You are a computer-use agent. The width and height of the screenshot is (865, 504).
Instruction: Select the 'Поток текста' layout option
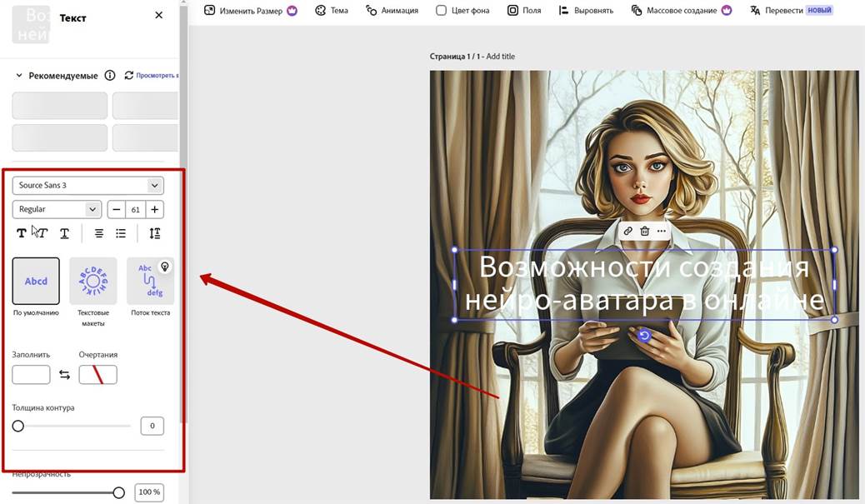pyautogui.click(x=150, y=281)
